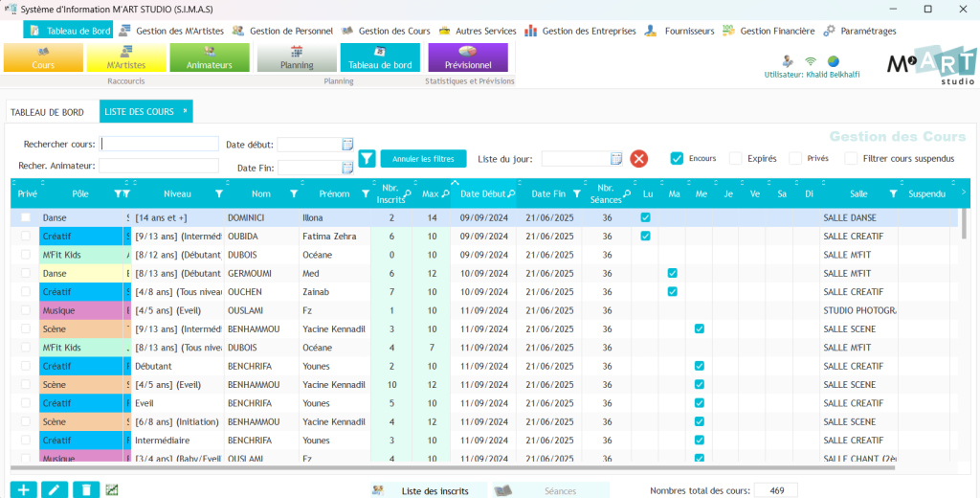980x498 pixels.
Task: Open the chart icon beside the trash button
Action: click(x=112, y=489)
